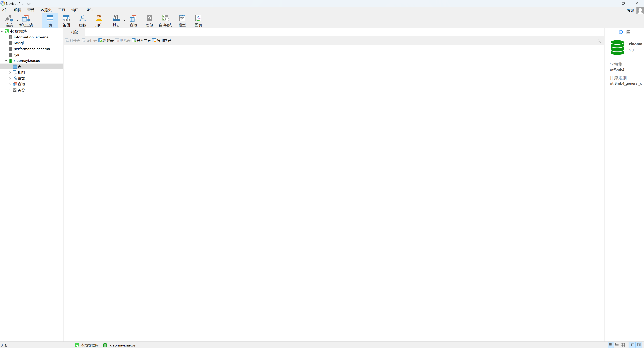Click the 登录 link
Screen dimensions: 644x348
tap(630, 11)
